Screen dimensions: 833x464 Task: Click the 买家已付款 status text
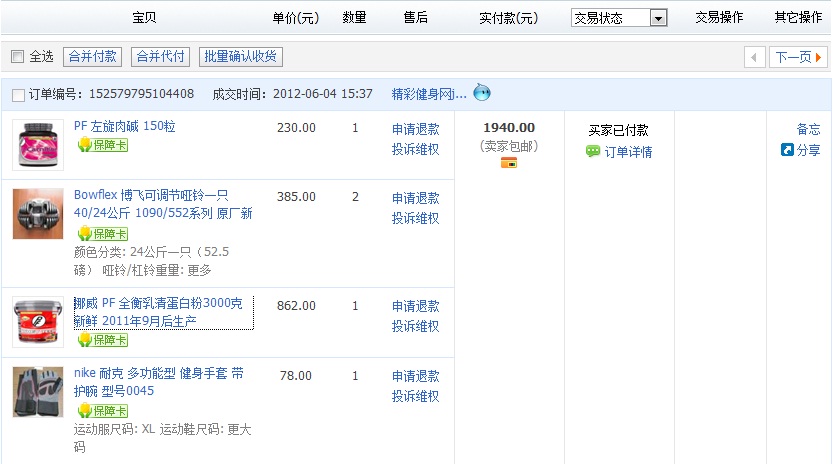click(618, 130)
